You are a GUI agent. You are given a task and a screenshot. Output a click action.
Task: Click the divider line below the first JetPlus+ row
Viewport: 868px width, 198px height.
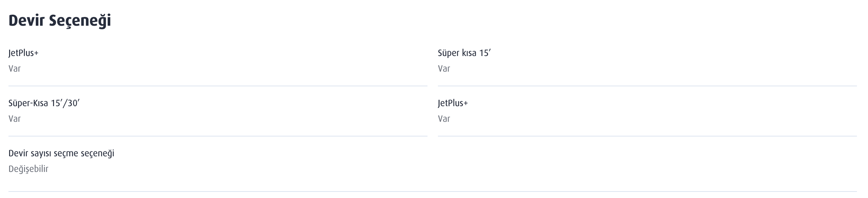(218, 86)
